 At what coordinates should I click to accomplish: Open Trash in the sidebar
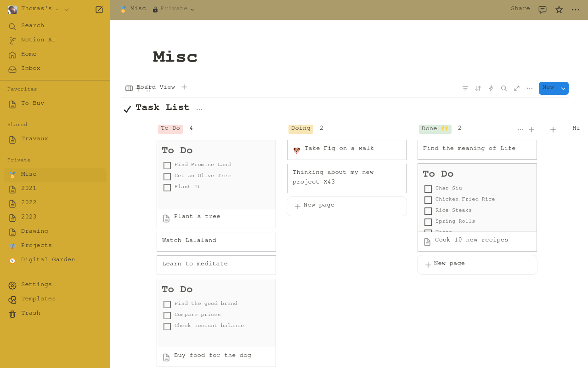pyautogui.click(x=55, y=314)
